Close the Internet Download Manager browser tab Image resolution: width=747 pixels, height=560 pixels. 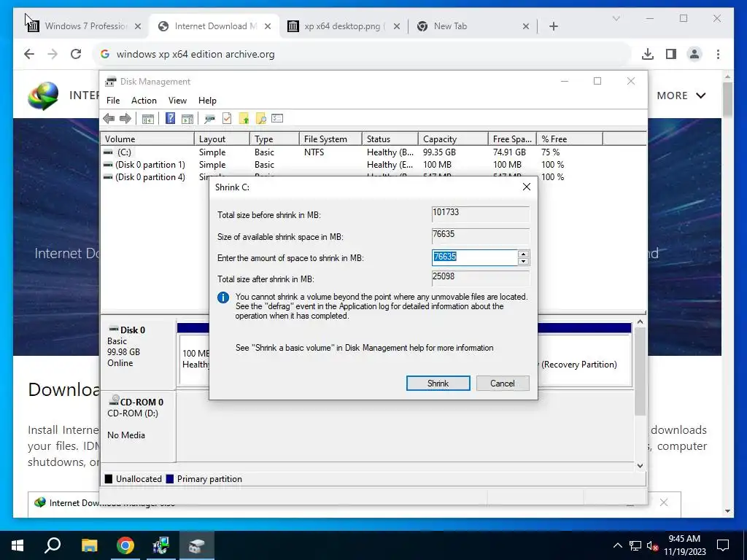click(x=268, y=26)
